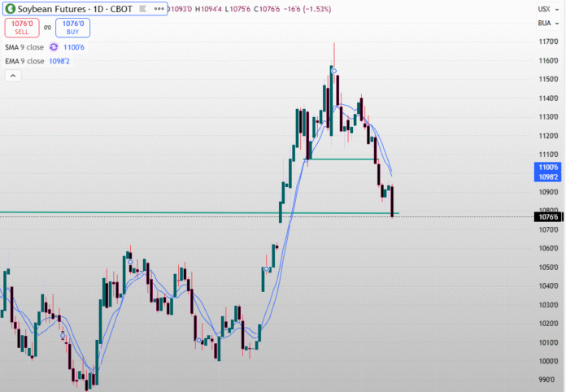Click the blue 1100'6 SMA price label

546,167
